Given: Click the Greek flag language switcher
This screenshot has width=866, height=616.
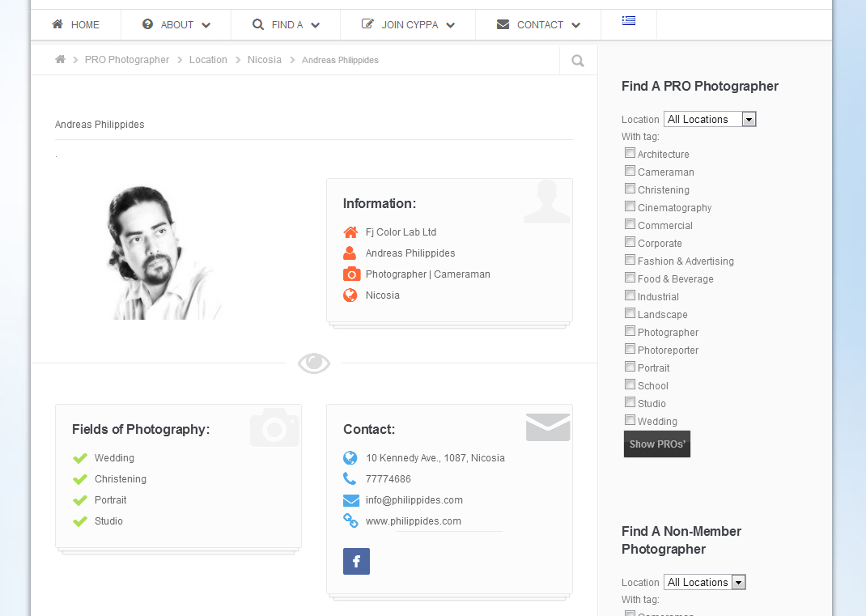Looking at the screenshot, I should coord(629,22).
